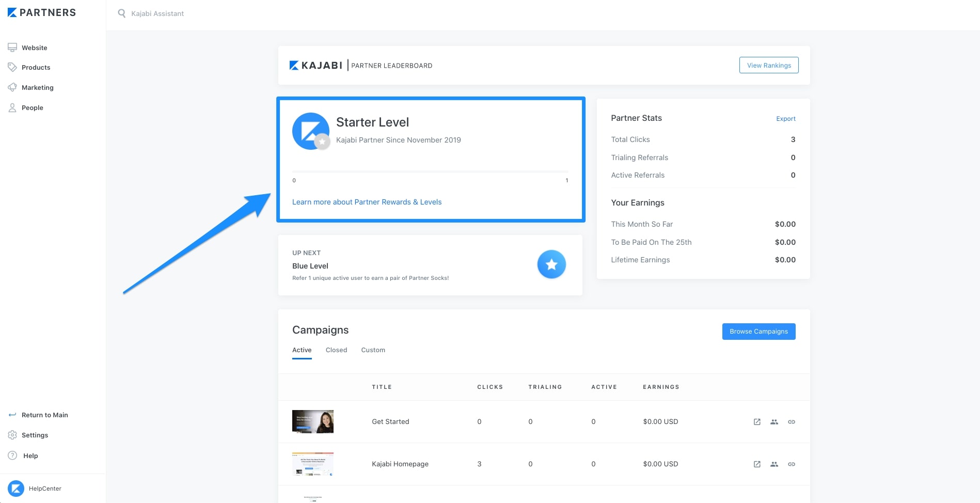Click Kajabi Homepage $0.00 USD earnings
The width and height of the screenshot is (980, 503).
point(660,464)
